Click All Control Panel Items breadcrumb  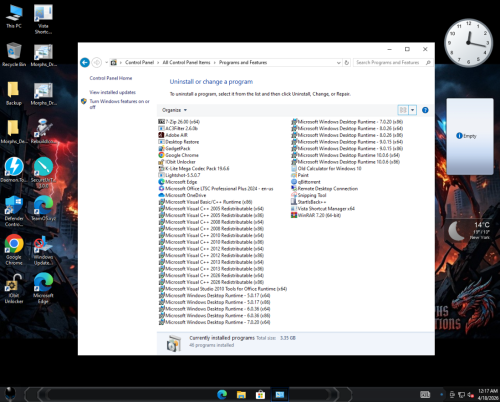pos(186,62)
